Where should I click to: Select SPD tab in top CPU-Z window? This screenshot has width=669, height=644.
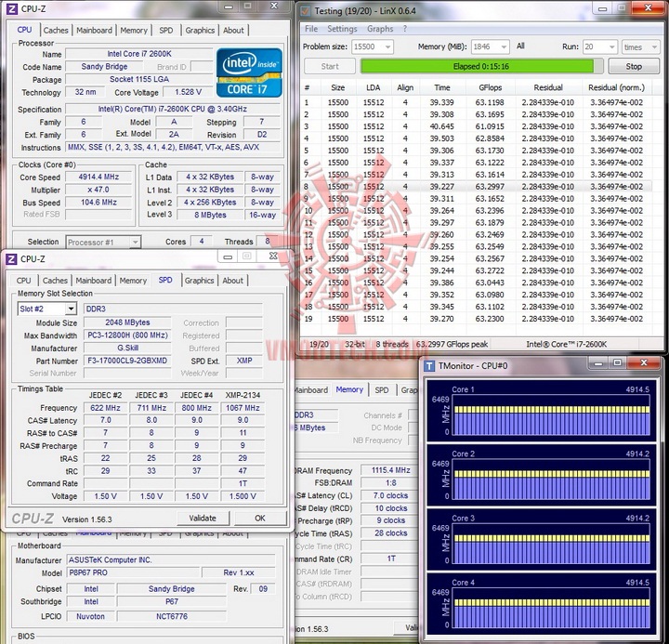(x=166, y=31)
